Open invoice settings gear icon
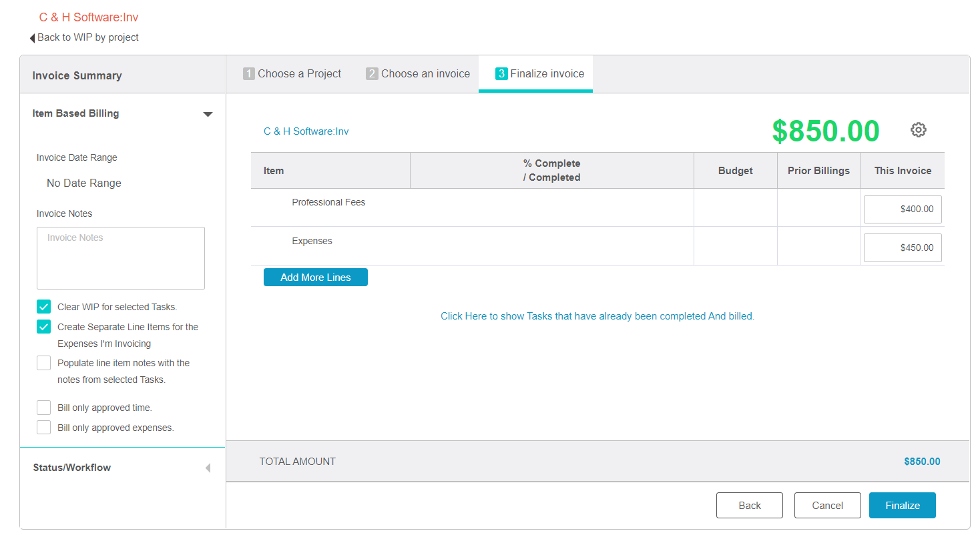Image resolution: width=980 pixels, height=535 pixels. coord(918,130)
